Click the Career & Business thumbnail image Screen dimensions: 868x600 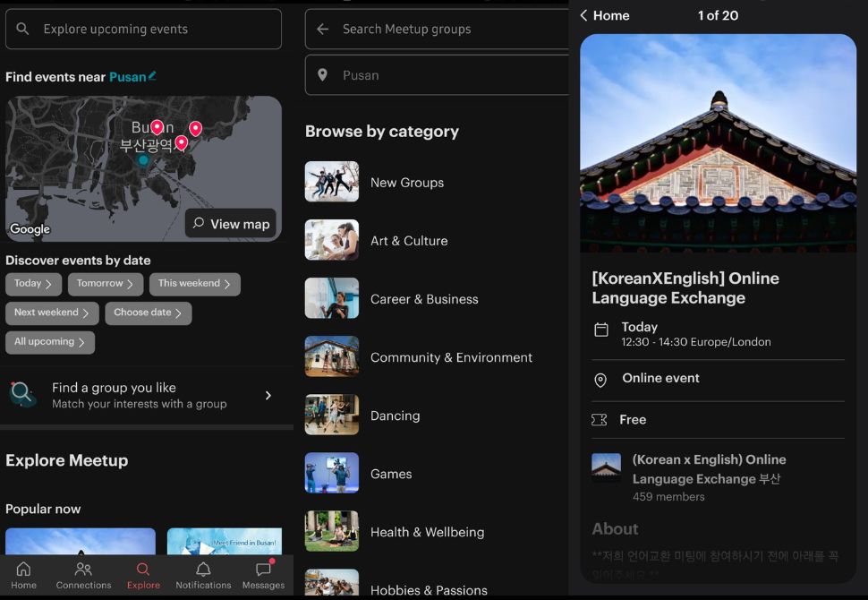coord(332,298)
